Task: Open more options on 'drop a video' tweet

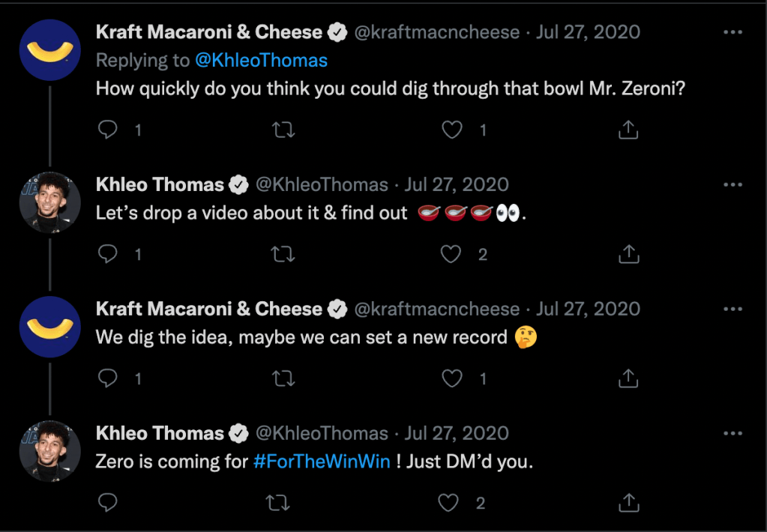Action: [733, 185]
